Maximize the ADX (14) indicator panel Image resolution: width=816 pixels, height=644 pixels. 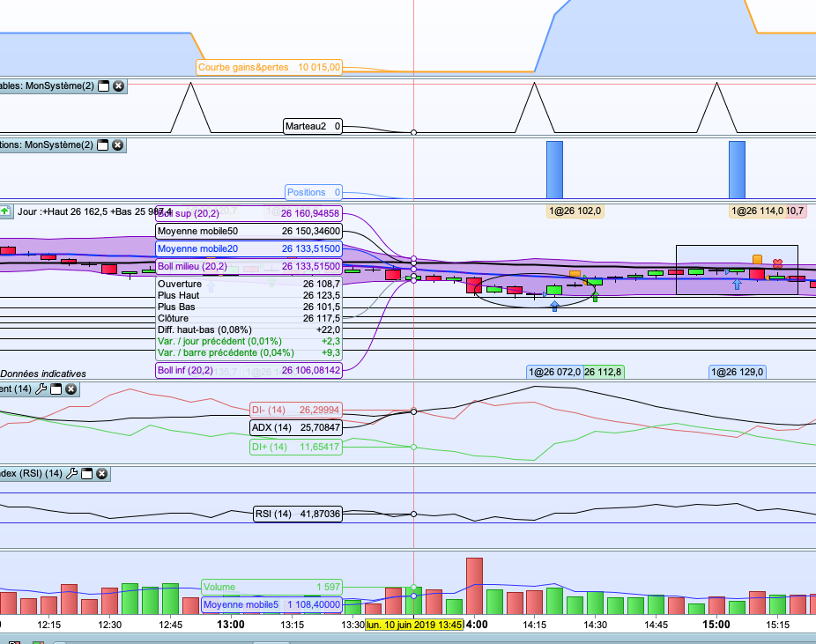pyautogui.click(x=56, y=389)
